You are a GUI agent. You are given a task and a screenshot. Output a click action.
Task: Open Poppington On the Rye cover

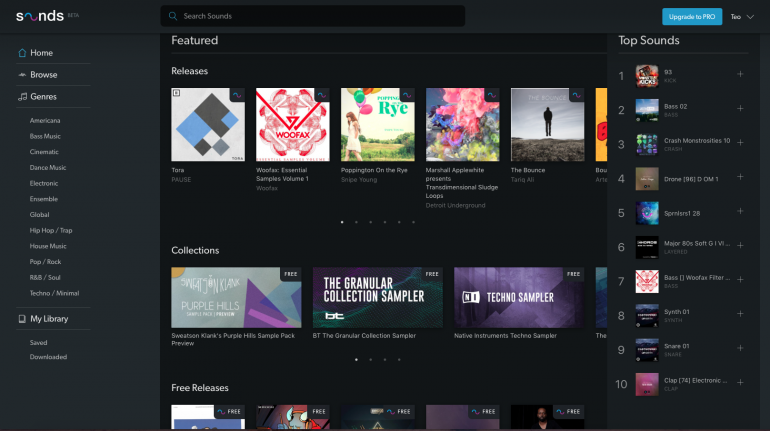tap(378, 125)
